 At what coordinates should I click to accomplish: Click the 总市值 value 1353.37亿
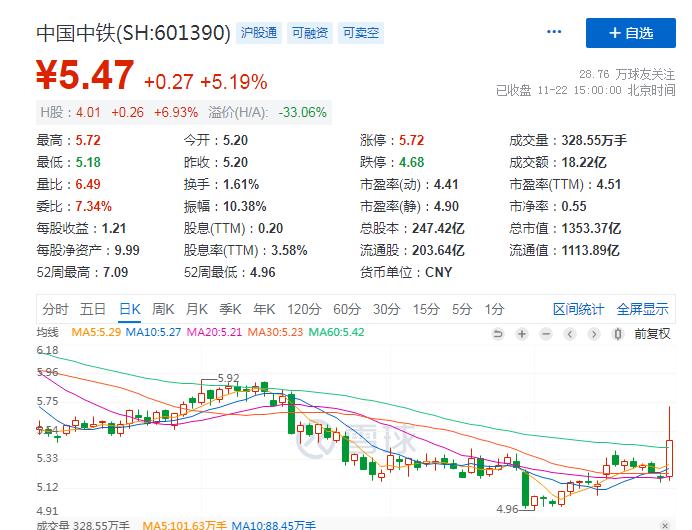click(591, 229)
